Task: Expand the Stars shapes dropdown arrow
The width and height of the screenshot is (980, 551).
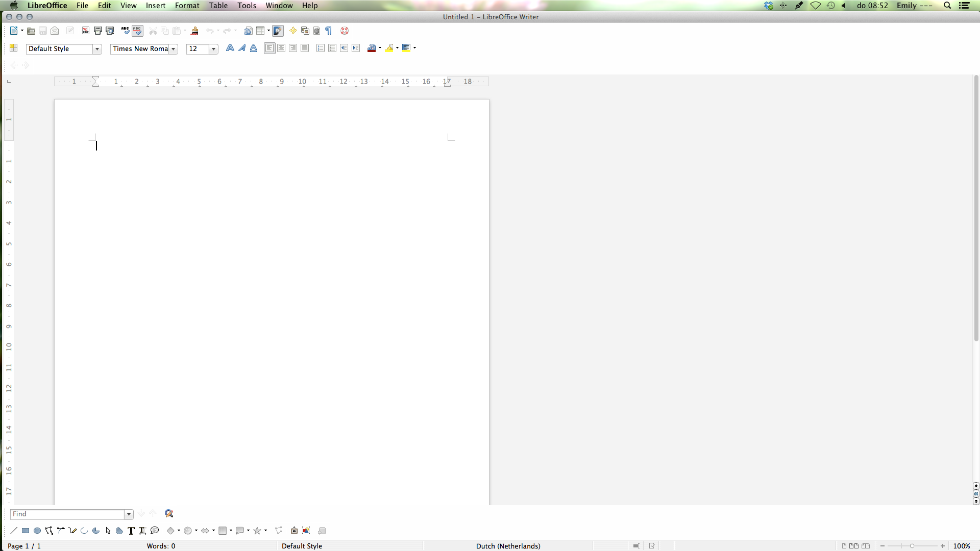Action: coord(265,531)
